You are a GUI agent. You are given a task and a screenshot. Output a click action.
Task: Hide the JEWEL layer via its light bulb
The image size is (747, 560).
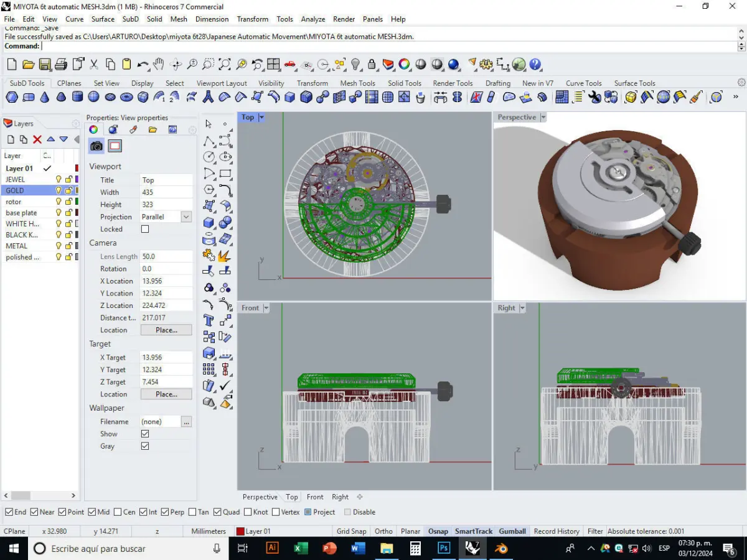click(59, 179)
